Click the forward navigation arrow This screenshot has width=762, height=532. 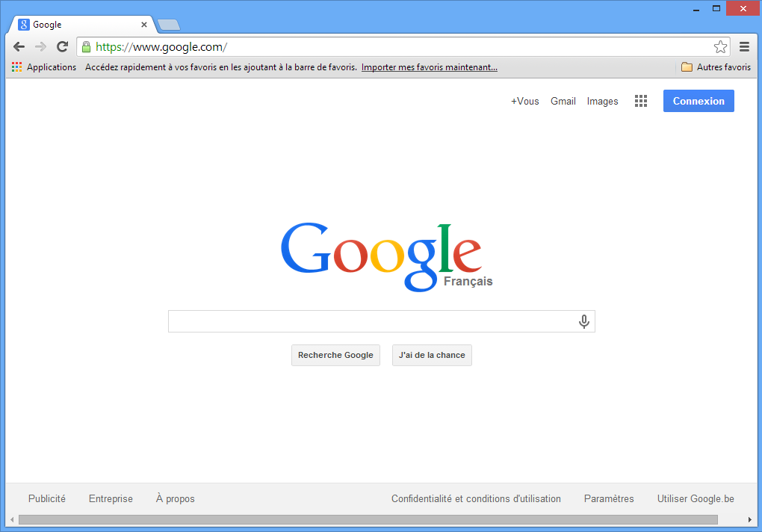(x=40, y=46)
